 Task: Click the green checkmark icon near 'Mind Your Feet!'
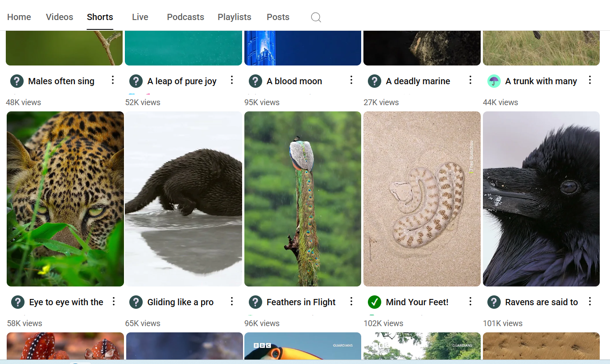pyautogui.click(x=375, y=302)
